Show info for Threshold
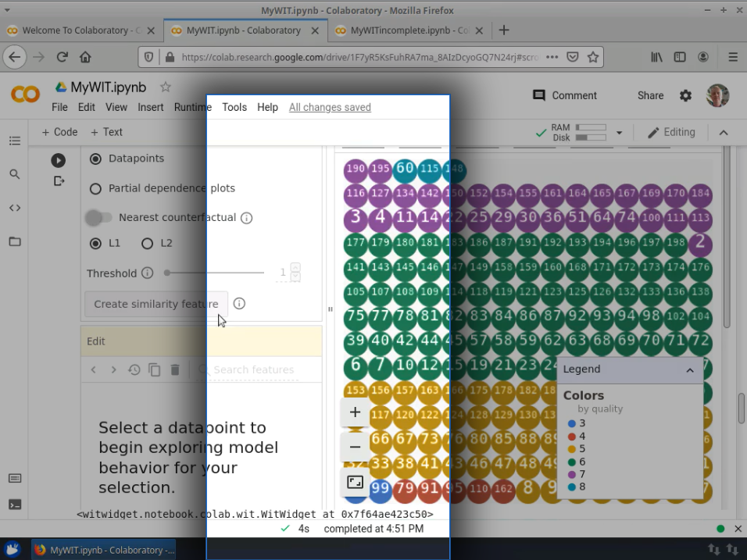This screenshot has width=747, height=560. click(148, 273)
